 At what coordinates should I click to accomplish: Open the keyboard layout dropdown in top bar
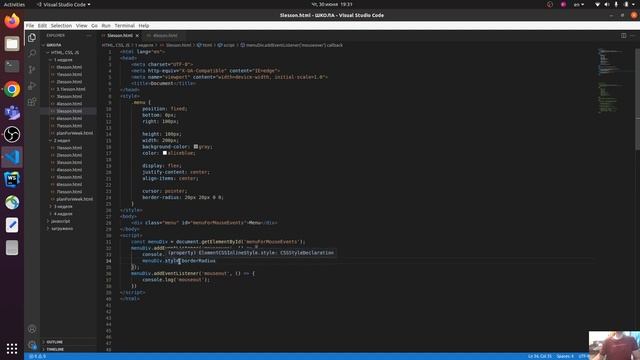tap(579, 4)
